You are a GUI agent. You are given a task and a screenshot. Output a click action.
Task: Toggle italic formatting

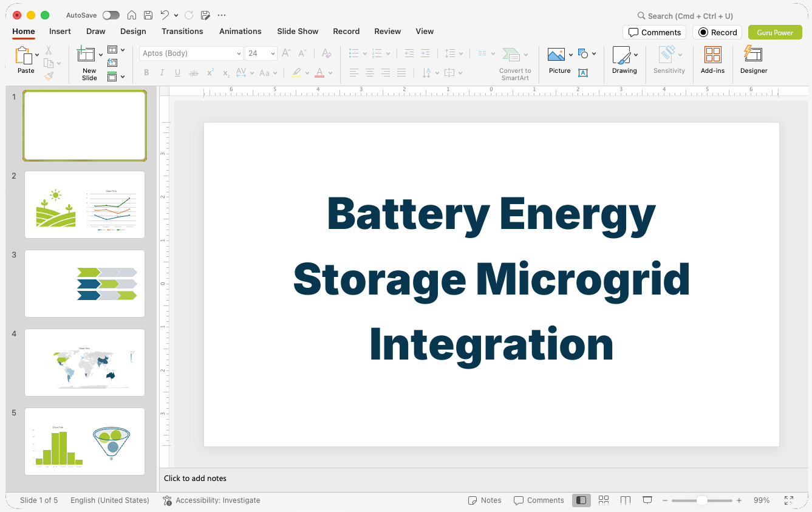tap(162, 73)
